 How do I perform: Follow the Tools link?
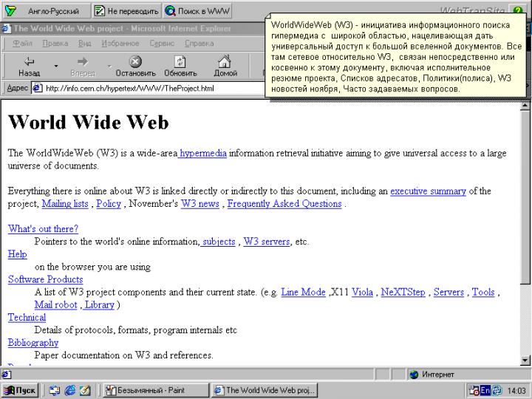(x=483, y=292)
